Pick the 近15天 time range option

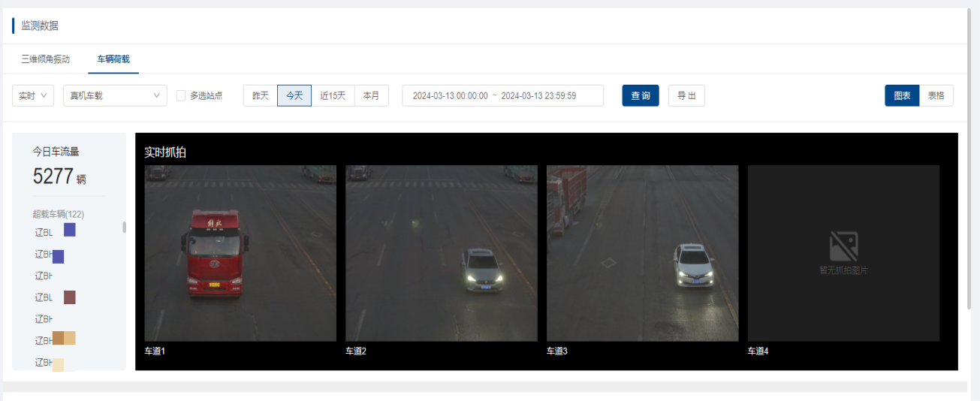pos(333,95)
